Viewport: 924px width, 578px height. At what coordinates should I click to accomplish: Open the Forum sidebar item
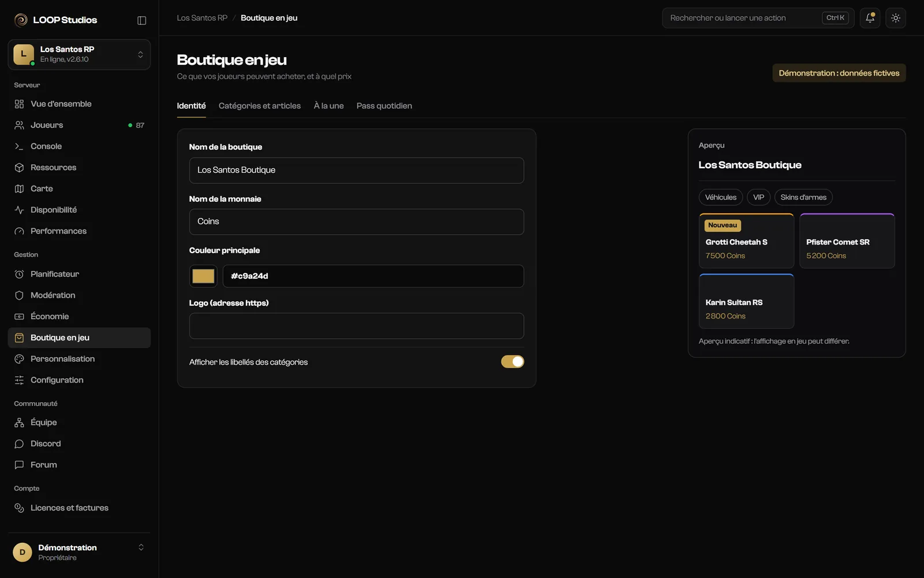(x=79, y=465)
